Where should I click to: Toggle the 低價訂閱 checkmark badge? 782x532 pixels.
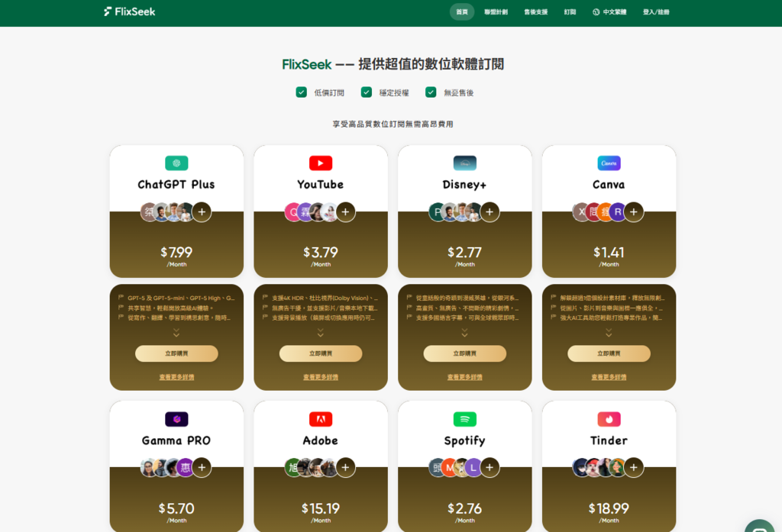coord(301,91)
